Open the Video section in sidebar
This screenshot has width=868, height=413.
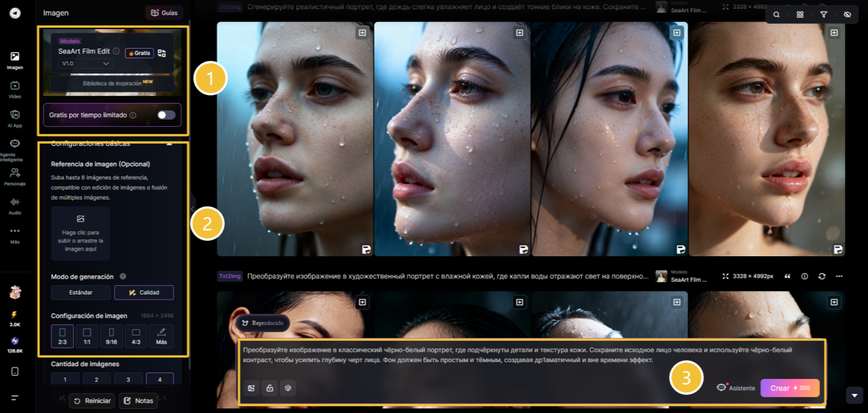click(x=15, y=89)
